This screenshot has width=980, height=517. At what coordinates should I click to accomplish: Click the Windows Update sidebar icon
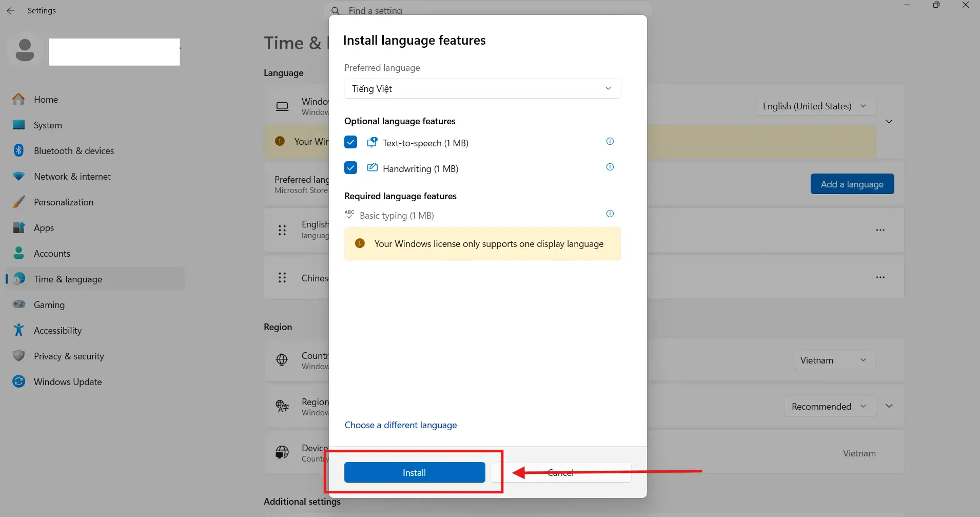pyautogui.click(x=19, y=381)
